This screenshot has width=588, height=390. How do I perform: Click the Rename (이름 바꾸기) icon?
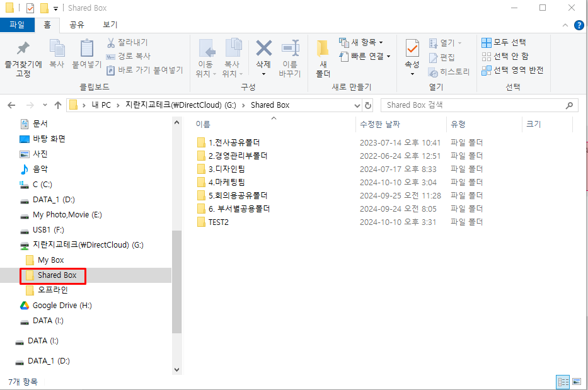click(x=290, y=49)
